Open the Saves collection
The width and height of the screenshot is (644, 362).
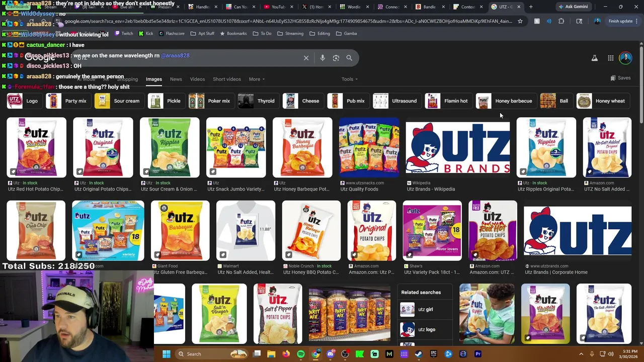click(x=620, y=78)
